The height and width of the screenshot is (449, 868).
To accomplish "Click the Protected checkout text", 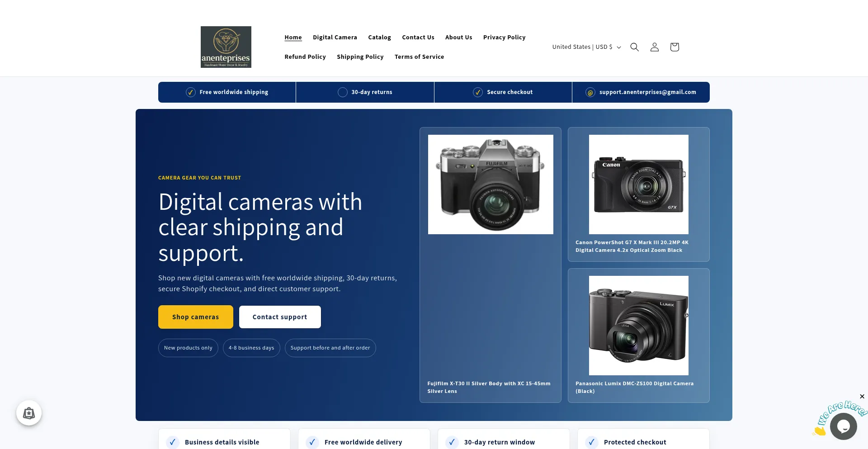I will (x=635, y=442).
